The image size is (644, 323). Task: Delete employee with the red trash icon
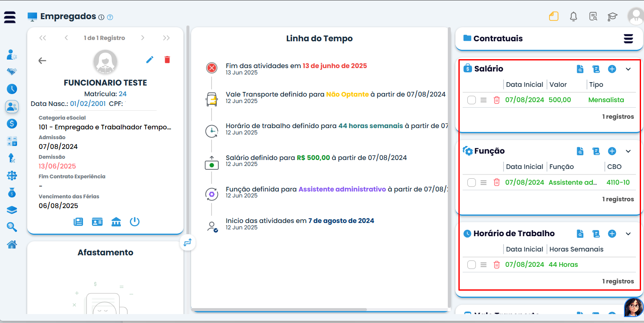point(167,60)
